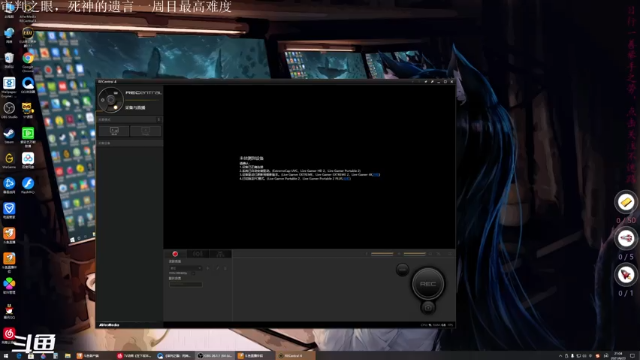Image resolution: width=640 pixels, height=360 pixels.
Task: Click the airplane gift icon showing 0/5
Action: point(626,238)
